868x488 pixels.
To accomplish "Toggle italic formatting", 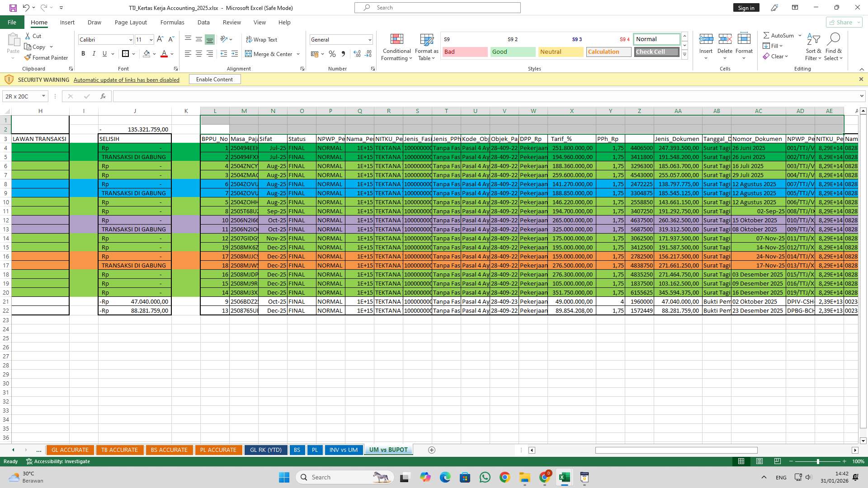I will pos(94,54).
